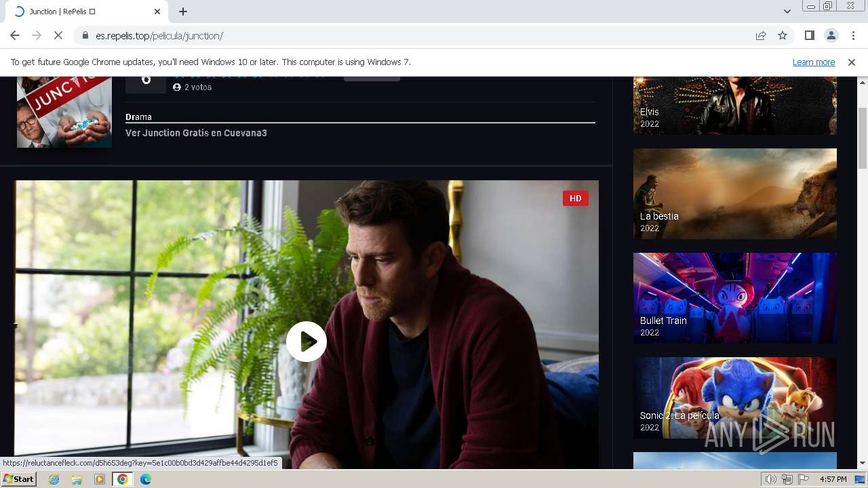Click the site lock icon
Viewport: 868px width, 488px height.
point(85,35)
